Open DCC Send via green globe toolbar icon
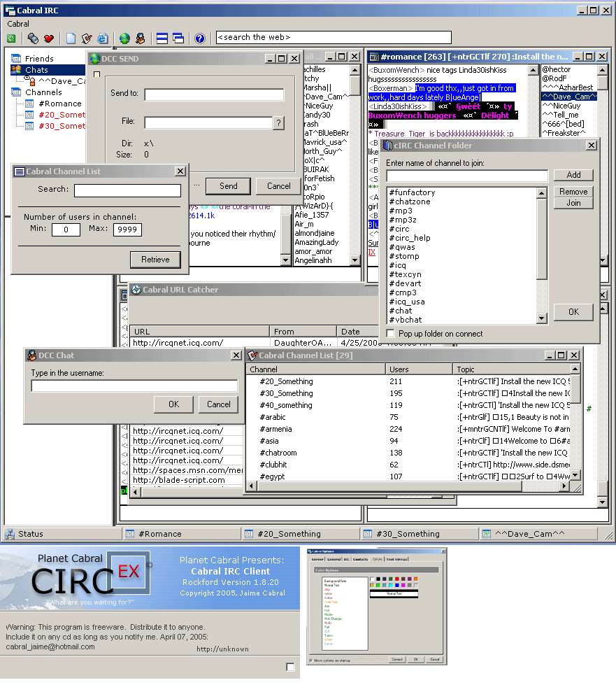 pos(124,38)
